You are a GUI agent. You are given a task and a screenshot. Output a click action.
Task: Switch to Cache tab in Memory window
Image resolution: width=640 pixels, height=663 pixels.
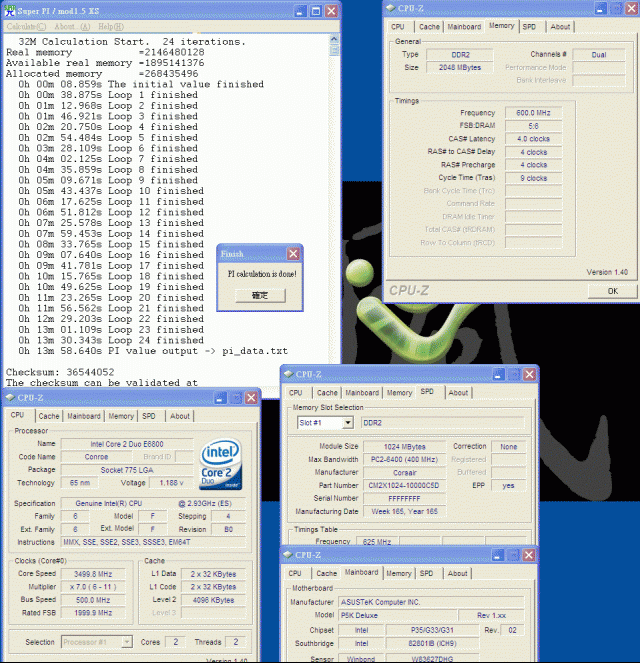click(x=429, y=27)
